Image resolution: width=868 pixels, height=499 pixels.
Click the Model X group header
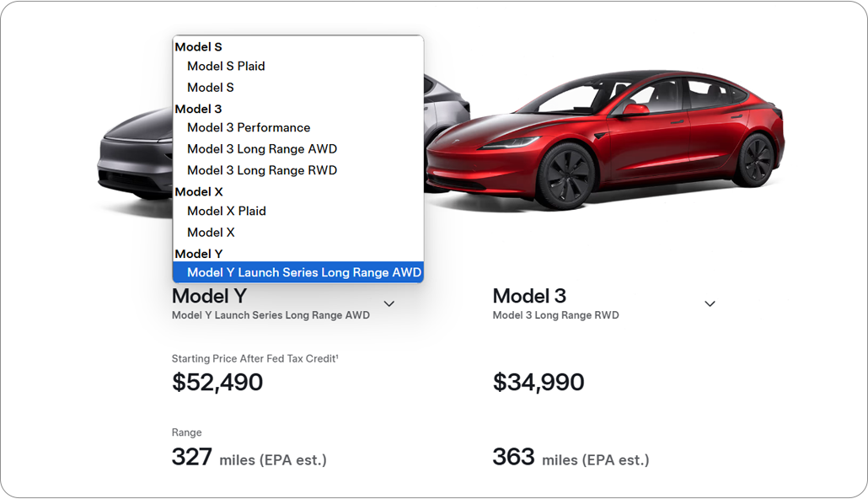199,191
